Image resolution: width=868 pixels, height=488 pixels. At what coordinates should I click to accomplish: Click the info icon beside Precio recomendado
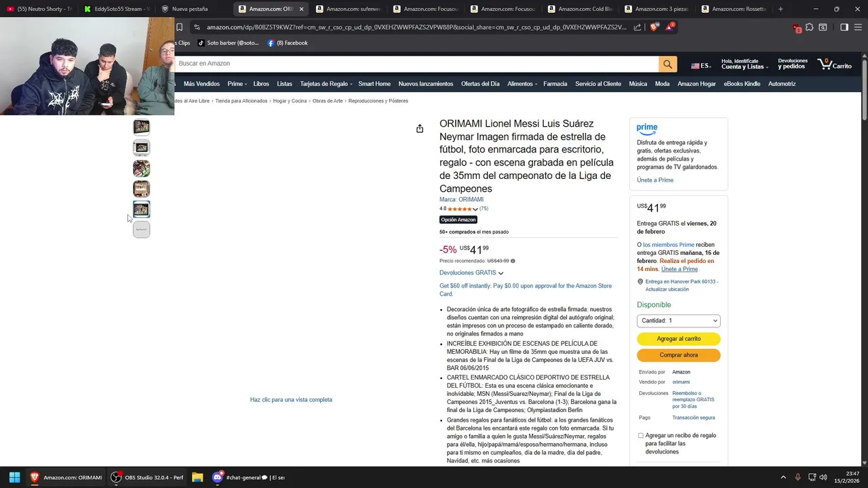[x=513, y=261]
